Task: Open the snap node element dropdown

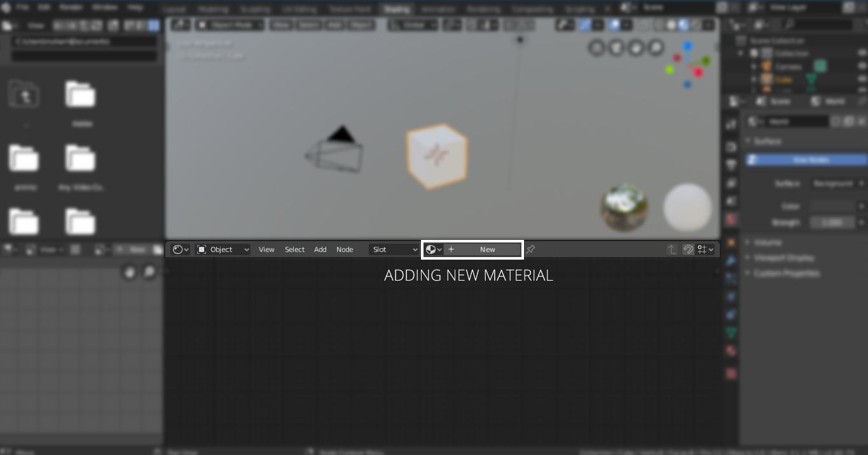Action: pos(705,249)
